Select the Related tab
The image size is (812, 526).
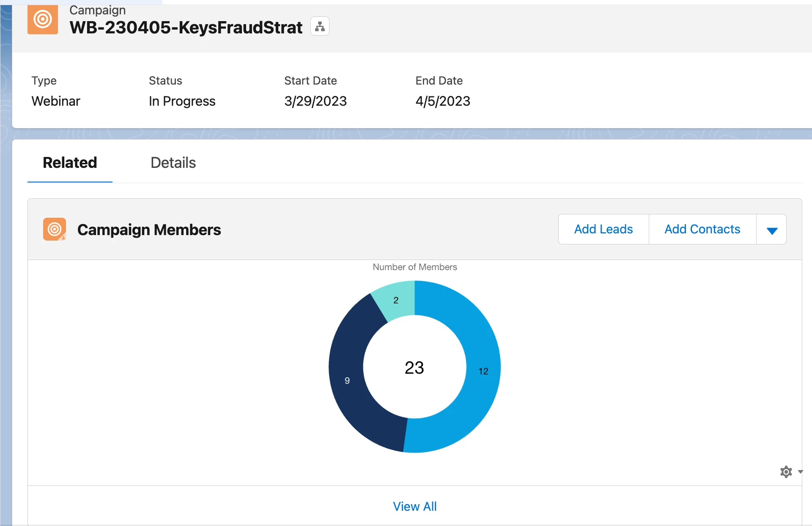70,163
